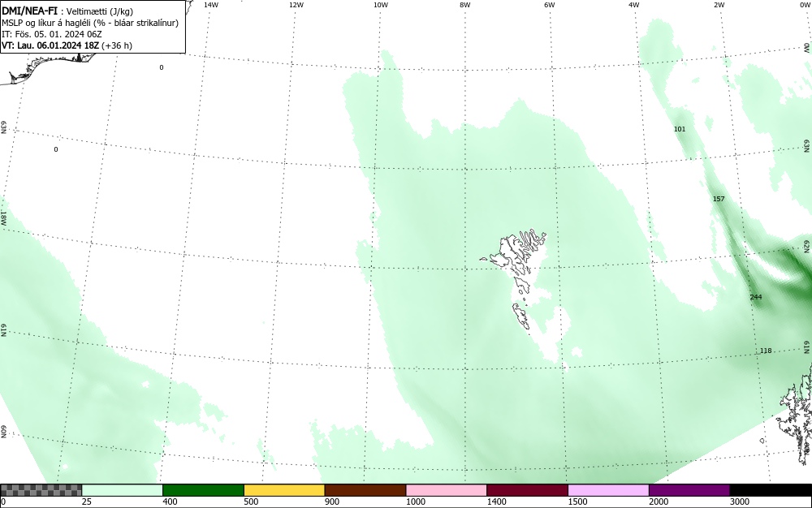Click the light green 25-400 legend swatch
This screenshot has height=508, width=812.
(x=123, y=490)
